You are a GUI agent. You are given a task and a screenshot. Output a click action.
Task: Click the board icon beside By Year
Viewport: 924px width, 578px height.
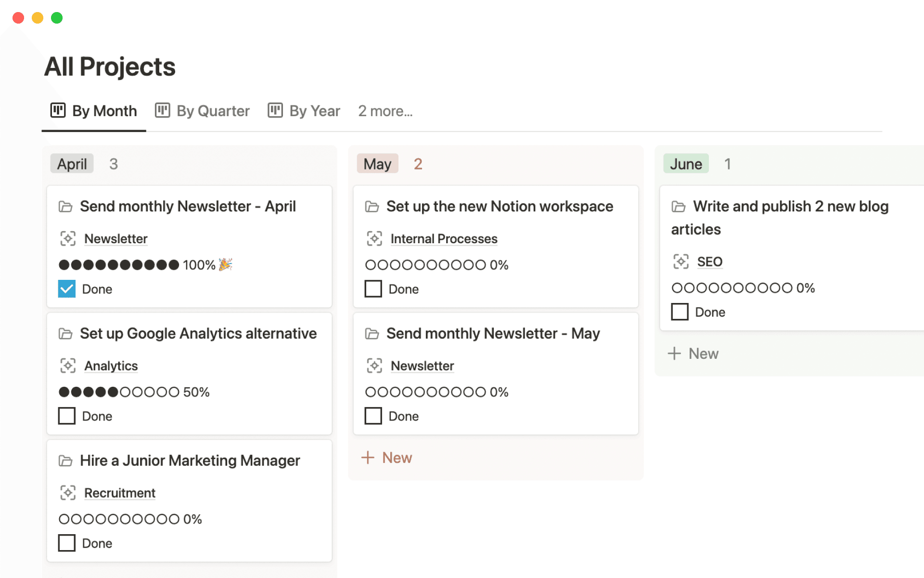pos(275,110)
